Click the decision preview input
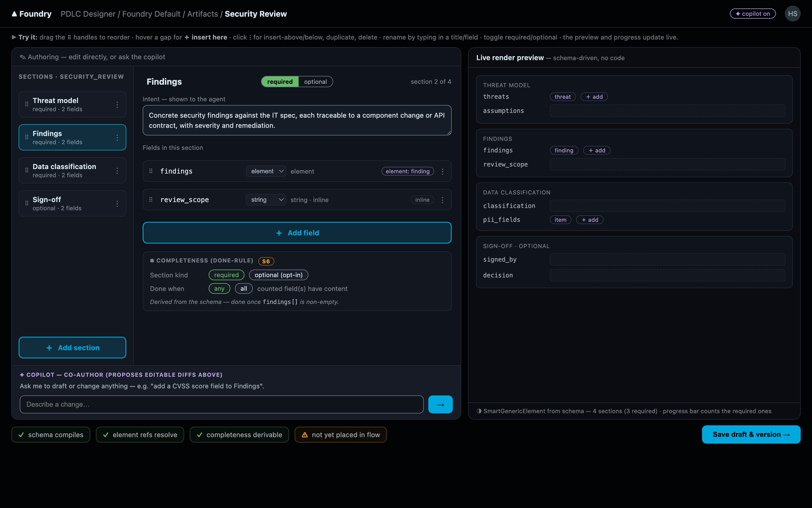This screenshot has height=508, width=812. [x=667, y=275]
